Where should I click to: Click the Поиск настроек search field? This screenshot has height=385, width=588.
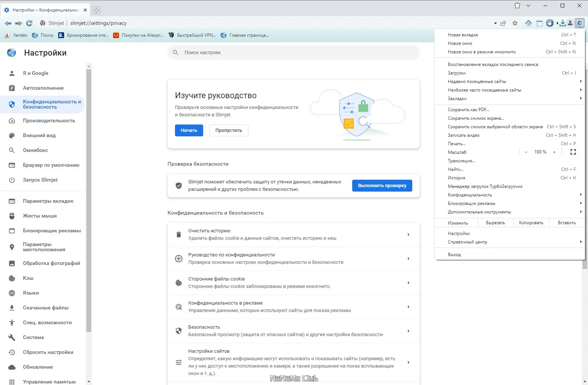pyautogui.click(x=294, y=53)
